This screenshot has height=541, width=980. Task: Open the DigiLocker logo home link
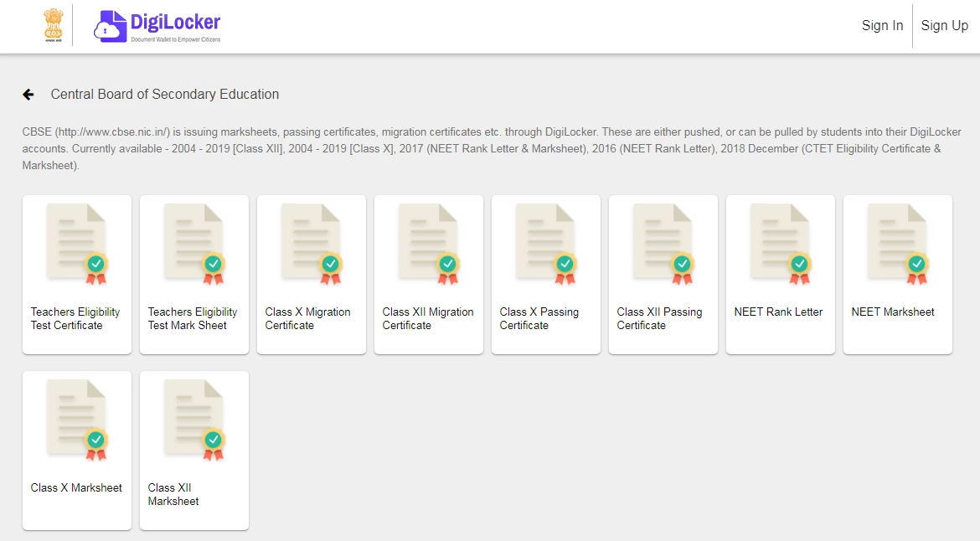(x=157, y=26)
